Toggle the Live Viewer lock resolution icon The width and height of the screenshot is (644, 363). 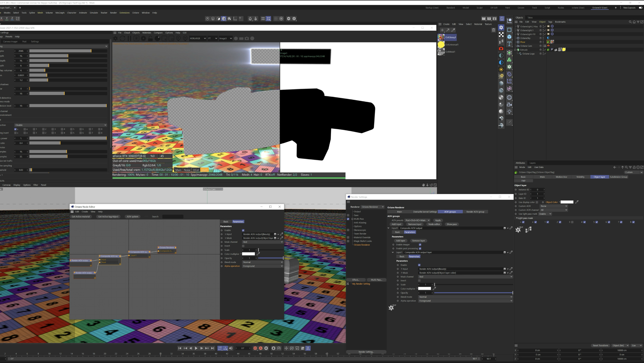click(150, 38)
